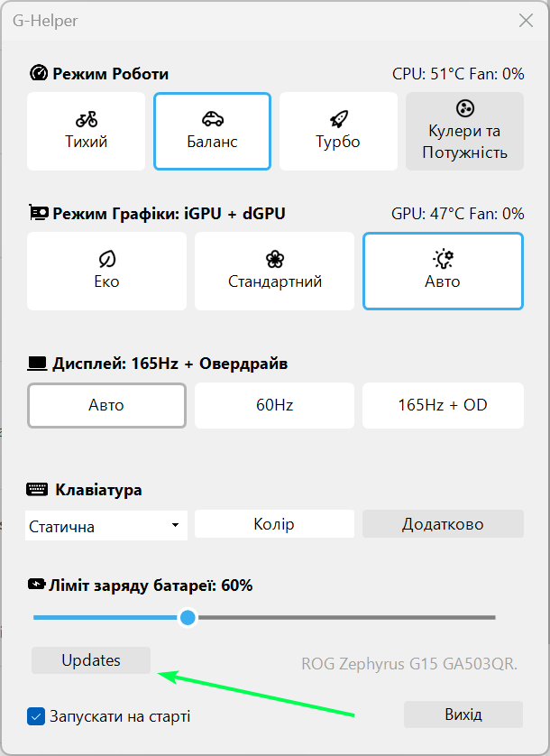The height and width of the screenshot is (756, 550).
Task: Click the display icon beside Дисплей header
Action: click(x=36, y=363)
